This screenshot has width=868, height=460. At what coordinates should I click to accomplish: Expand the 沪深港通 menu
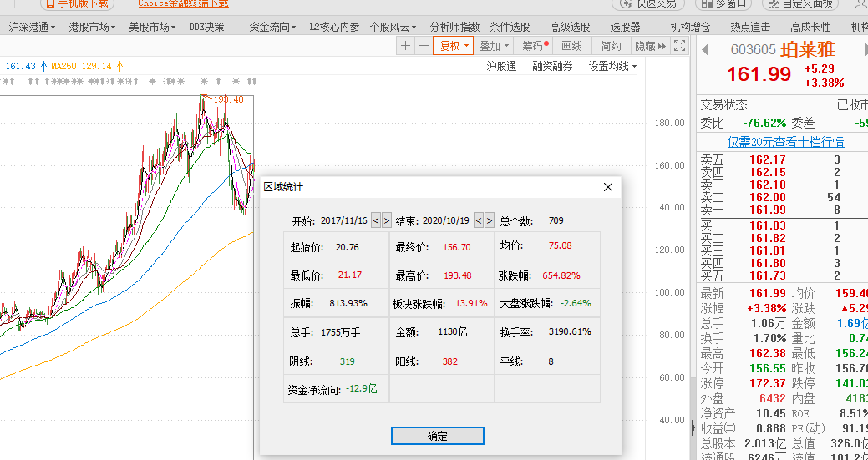tap(32, 27)
